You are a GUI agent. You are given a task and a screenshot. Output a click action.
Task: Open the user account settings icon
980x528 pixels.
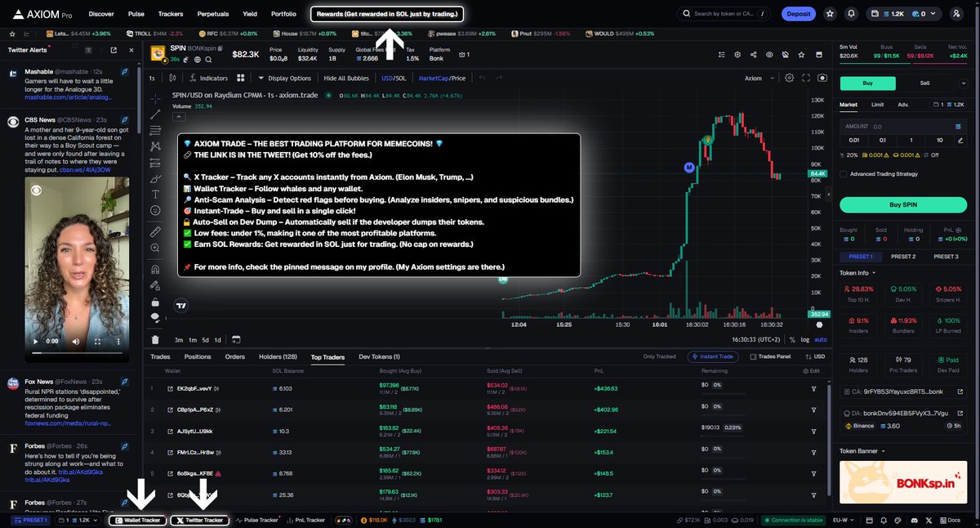957,14
